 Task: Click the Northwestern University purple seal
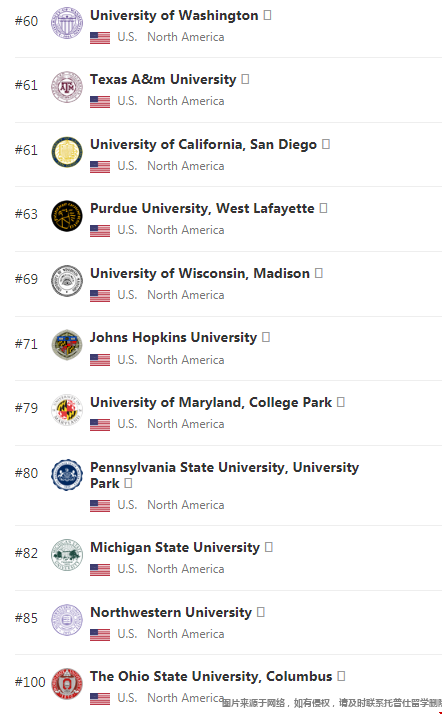coord(67,620)
